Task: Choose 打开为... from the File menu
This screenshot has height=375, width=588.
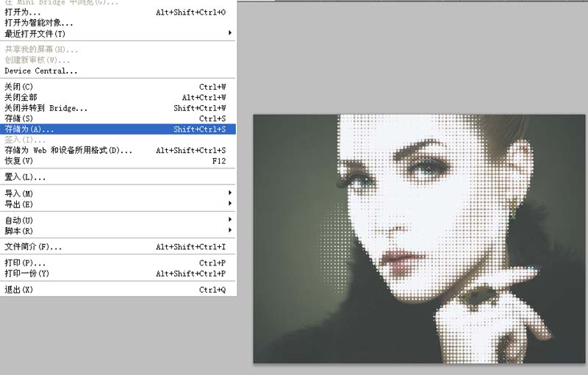Action: click(23, 12)
